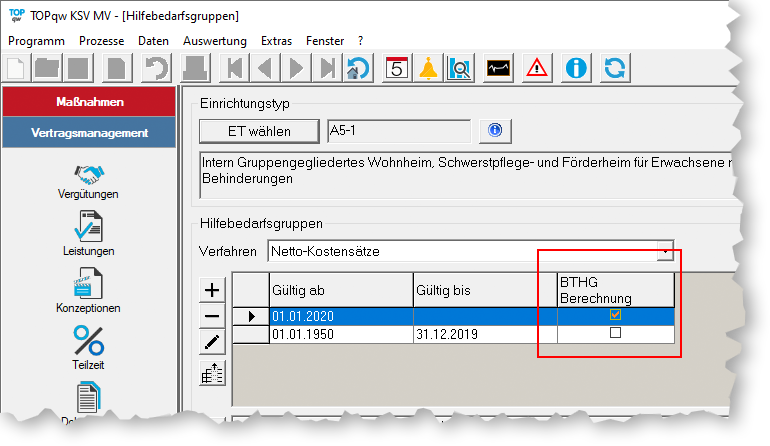Click the blue info button beside A5-1
This screenshot has height=446, width=770.
tap(494, 131)
